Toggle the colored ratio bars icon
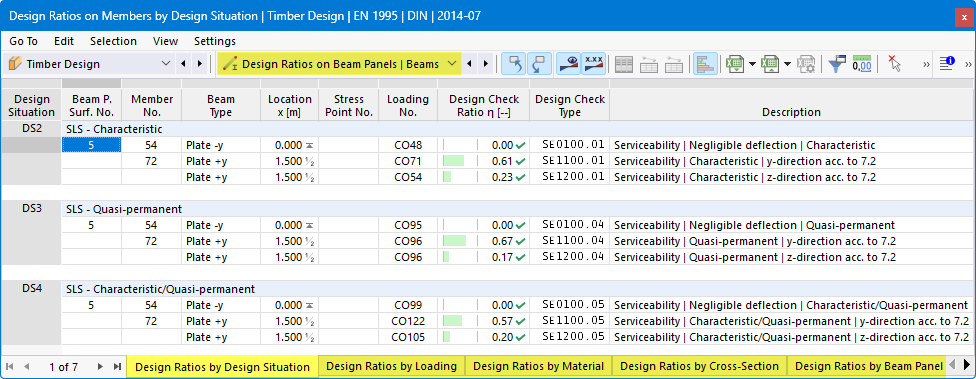 [705, 63]
